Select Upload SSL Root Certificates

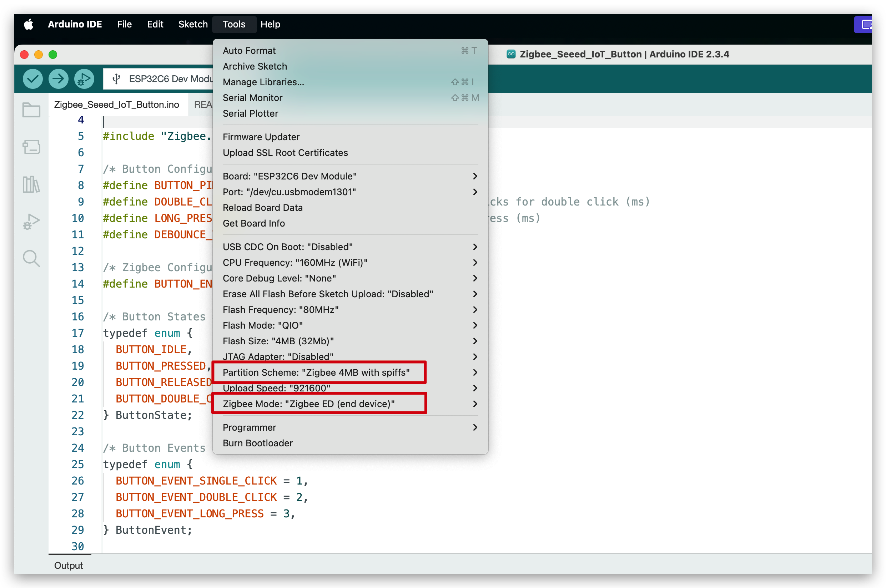click(x=350, y=153)
